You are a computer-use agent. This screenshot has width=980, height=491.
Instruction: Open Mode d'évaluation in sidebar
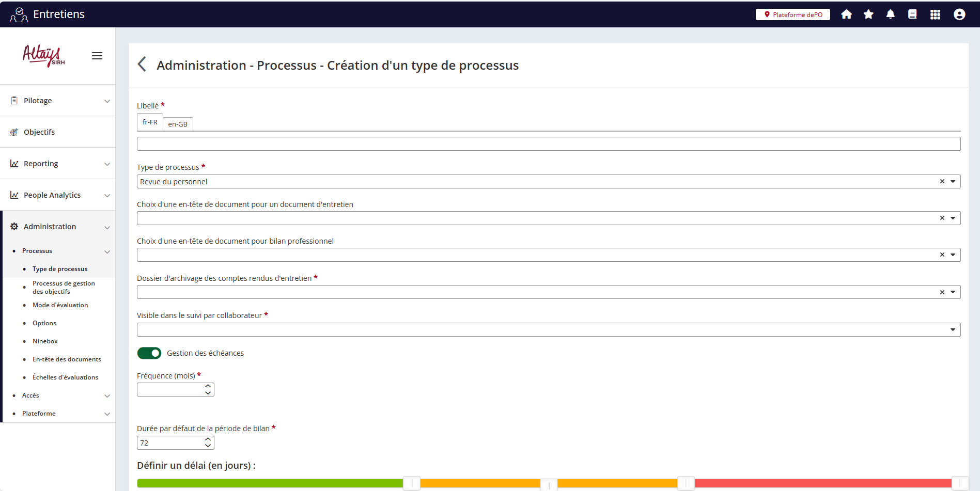pyautogui.click(x=60, y=305)
